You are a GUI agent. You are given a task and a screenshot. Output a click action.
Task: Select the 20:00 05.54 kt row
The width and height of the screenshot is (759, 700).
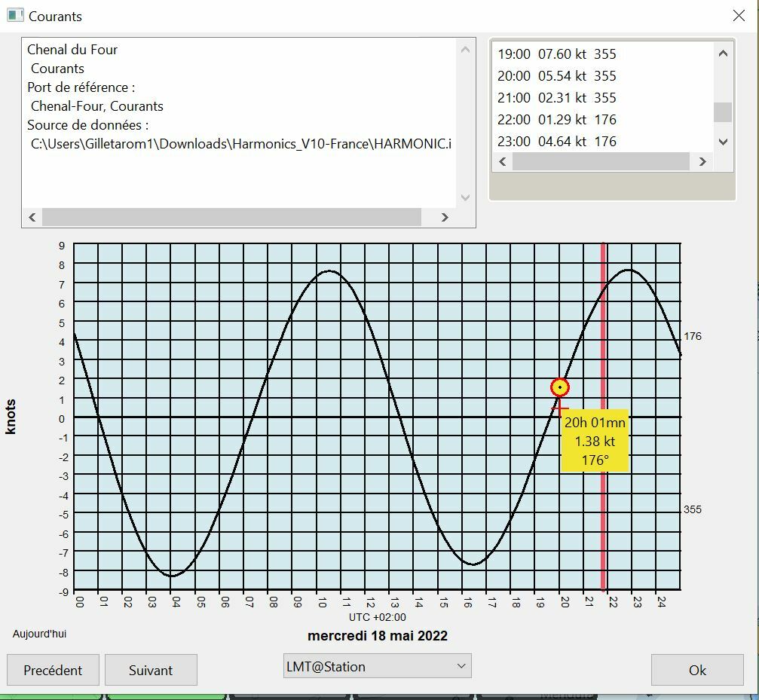pyautogui.click(x=557, y=76)
